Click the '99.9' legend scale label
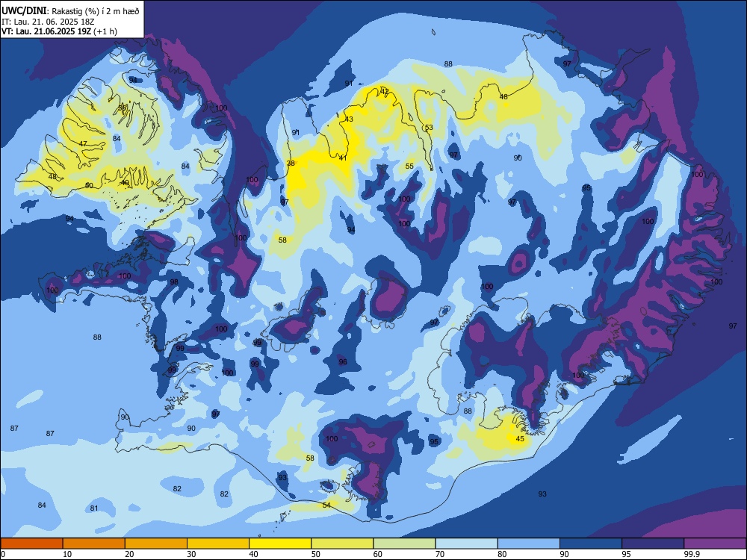This screenshot has width=747, height=560. (692, 554)
